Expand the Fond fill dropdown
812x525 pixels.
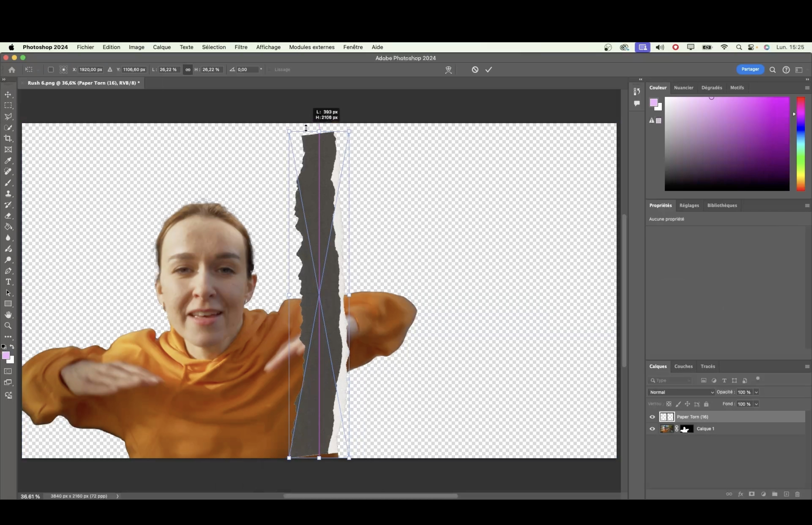[756, 404]
